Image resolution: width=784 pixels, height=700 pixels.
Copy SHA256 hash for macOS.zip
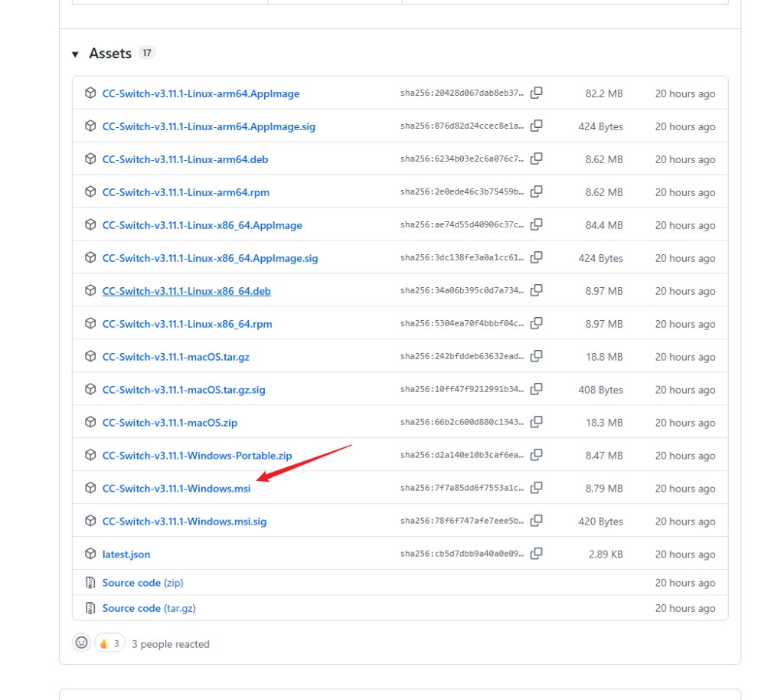tap(537, 422)
